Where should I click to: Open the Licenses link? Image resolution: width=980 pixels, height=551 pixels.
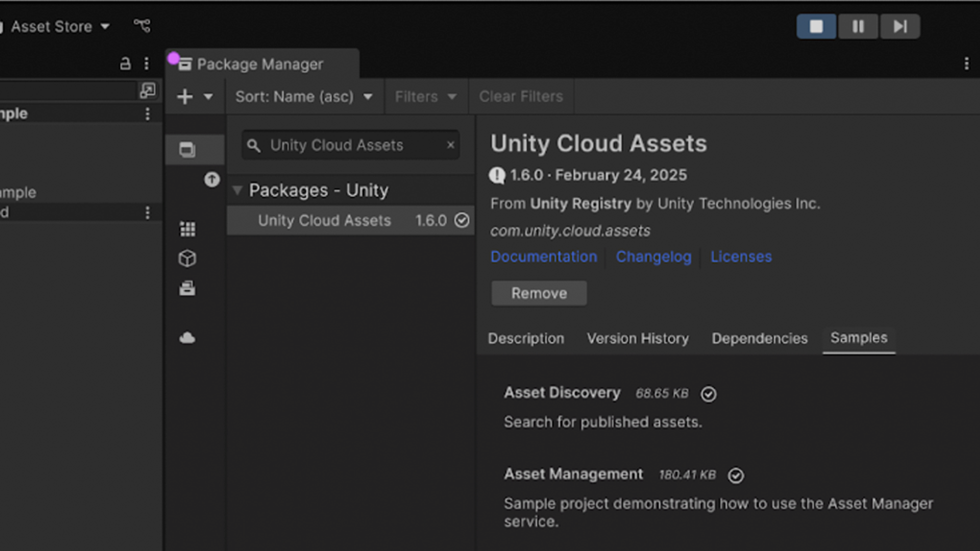741,256
